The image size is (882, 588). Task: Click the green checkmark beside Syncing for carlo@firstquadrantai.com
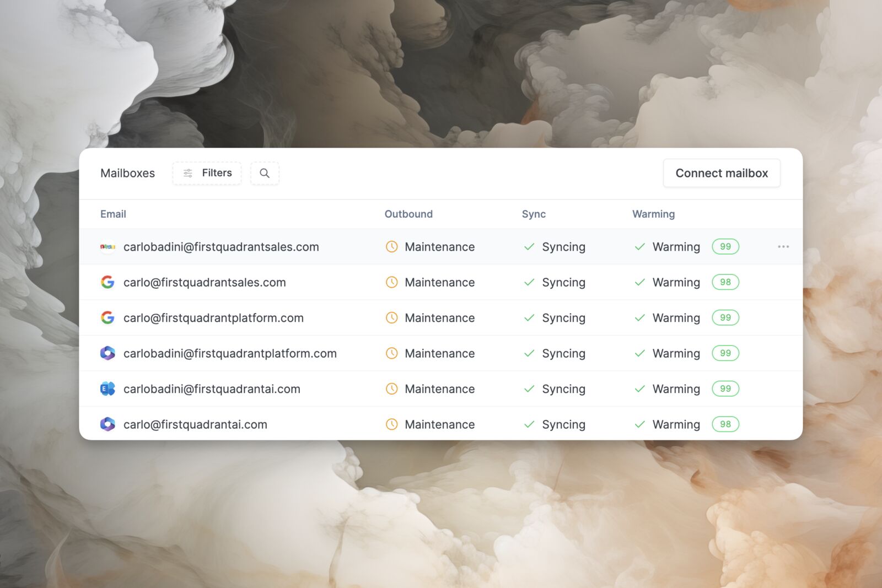click(529, 424)
